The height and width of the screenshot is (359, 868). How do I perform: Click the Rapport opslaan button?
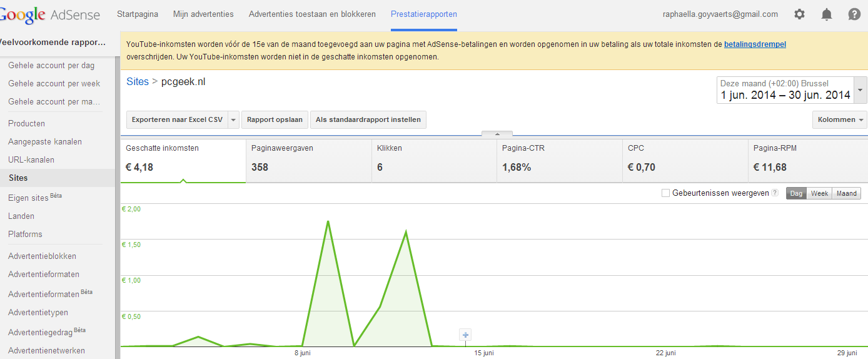(275, 120)
